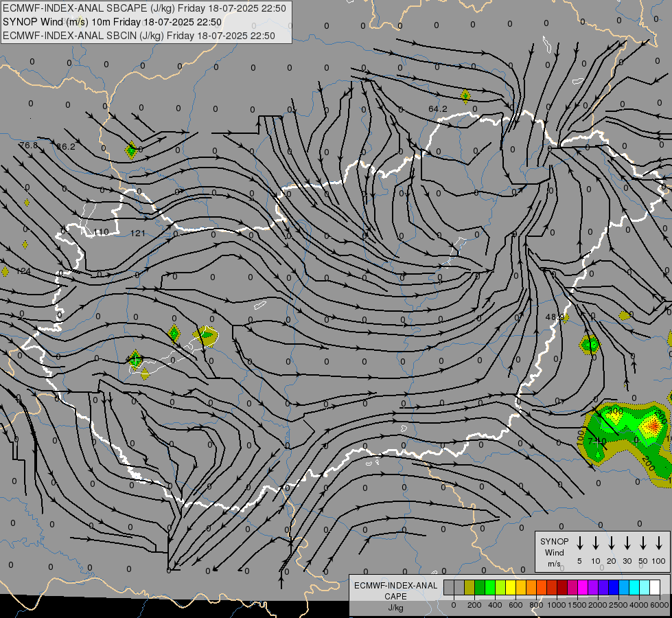Viewport: 672px width, 618px height.
Task: Click the green CAPE patch near 48.9
Action: tap(590, 345)
